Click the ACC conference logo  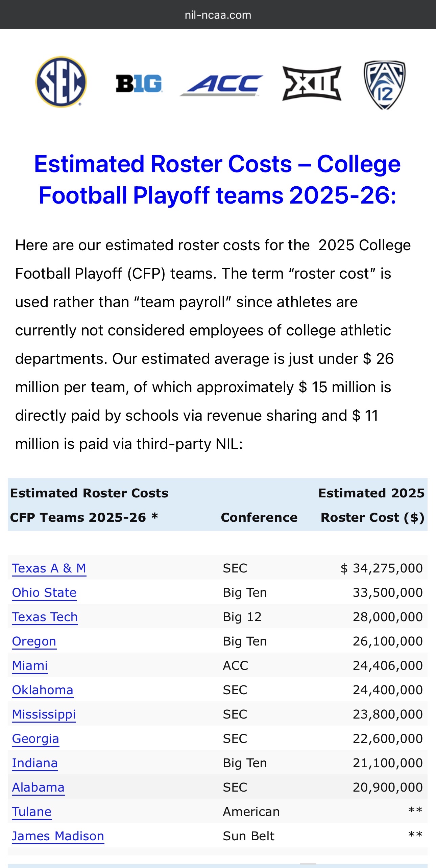coord(221,85)
